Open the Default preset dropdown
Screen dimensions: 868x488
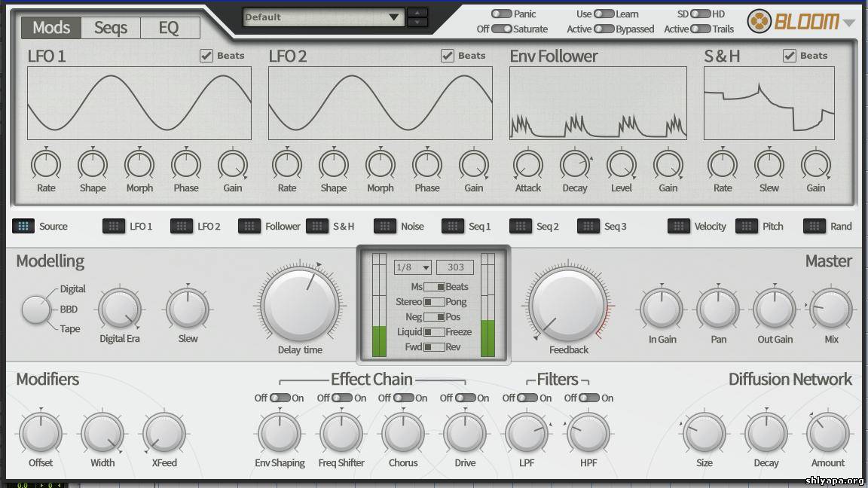(323, 17)
